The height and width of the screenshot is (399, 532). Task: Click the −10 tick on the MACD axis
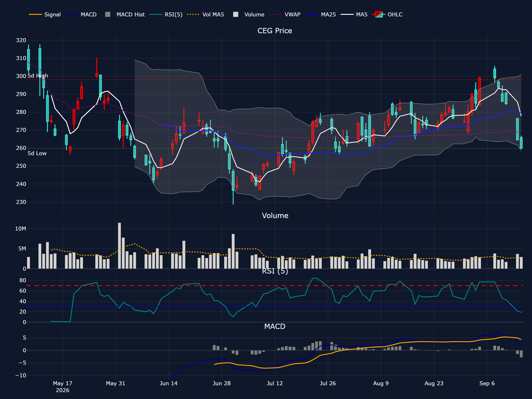pos(21,376)
